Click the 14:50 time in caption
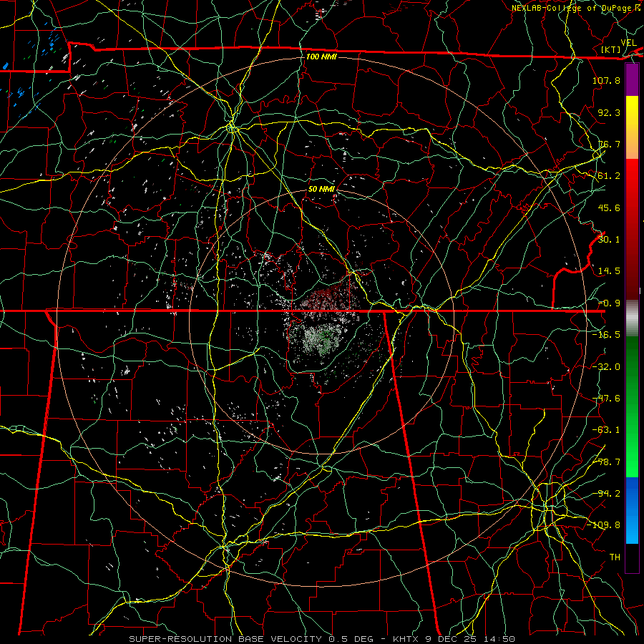The image size is (644, 644). coord(501,639)
